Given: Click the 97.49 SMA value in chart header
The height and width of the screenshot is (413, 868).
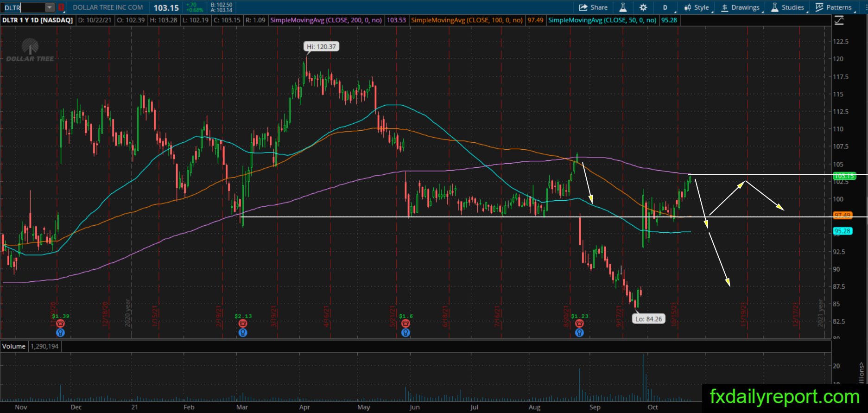Looking at the screenshot, I should pos(535,20).
